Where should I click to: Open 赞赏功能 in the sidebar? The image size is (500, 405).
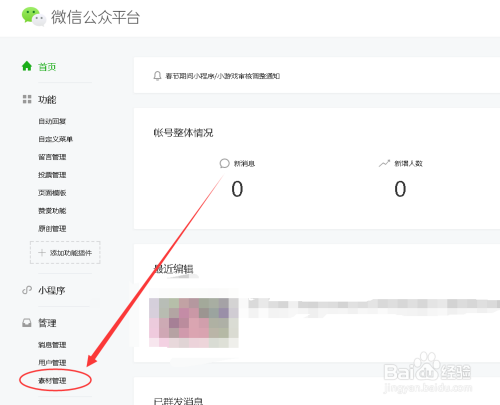52,211
